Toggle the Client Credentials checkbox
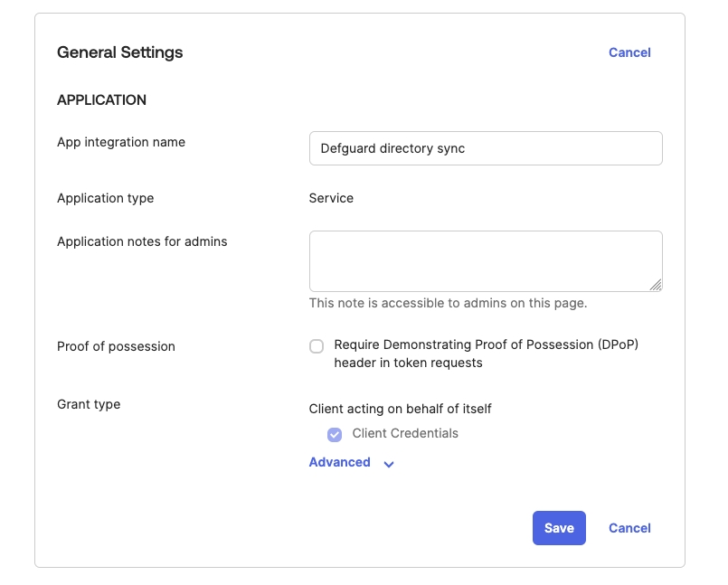Viewport: 728px width, 585px height. pyautogui.click(x=335, y=434)
